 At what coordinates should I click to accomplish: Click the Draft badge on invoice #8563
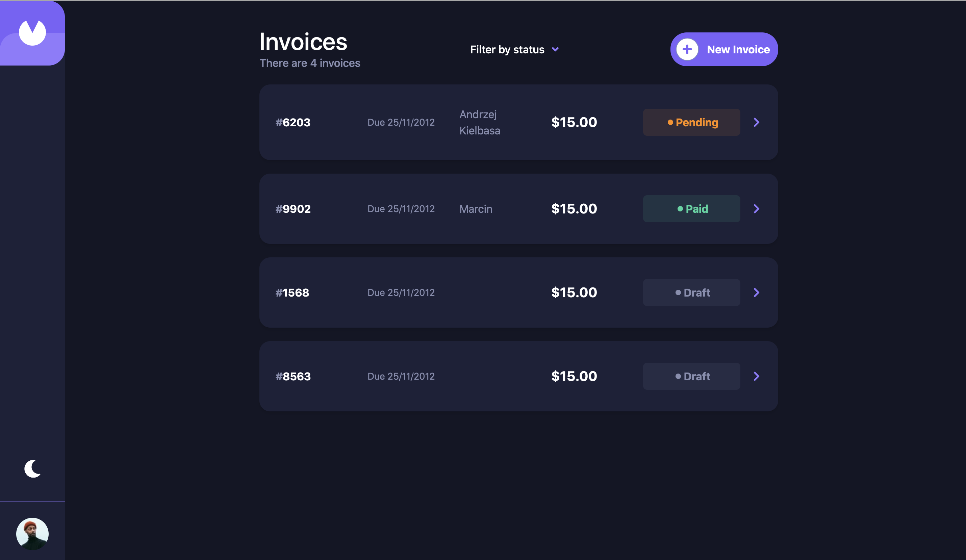(691, 376)
